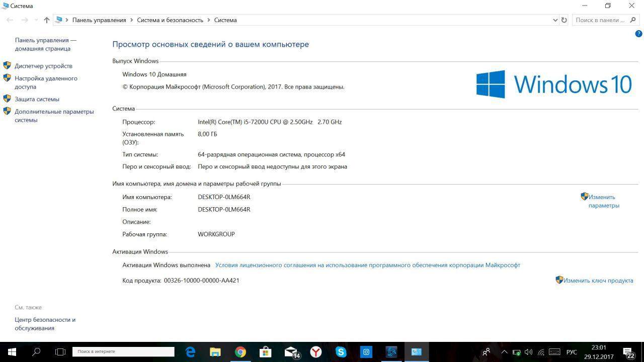This screenshot has height=362, width=644.
Task: Open Skype from the taskbar
Action: (x=341, y=352)
